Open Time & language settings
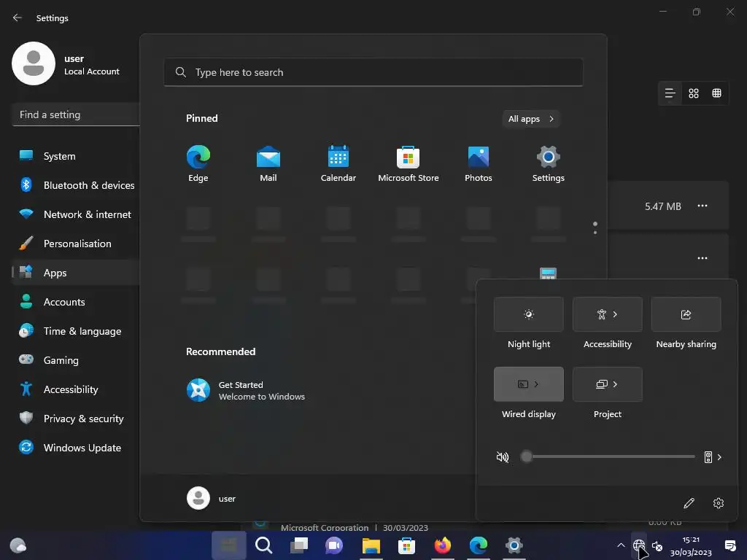Viewport: 747px width, 560px height. [76, 331]
